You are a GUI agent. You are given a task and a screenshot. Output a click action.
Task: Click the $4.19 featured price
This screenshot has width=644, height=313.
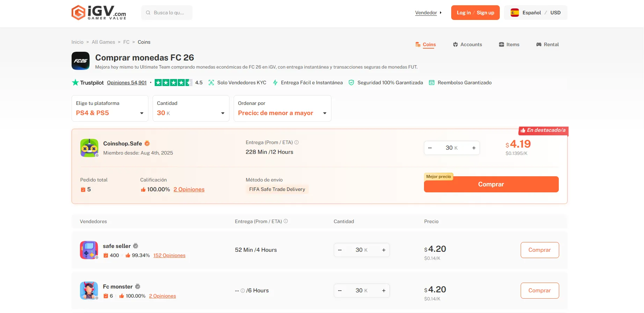coord(518,144)
